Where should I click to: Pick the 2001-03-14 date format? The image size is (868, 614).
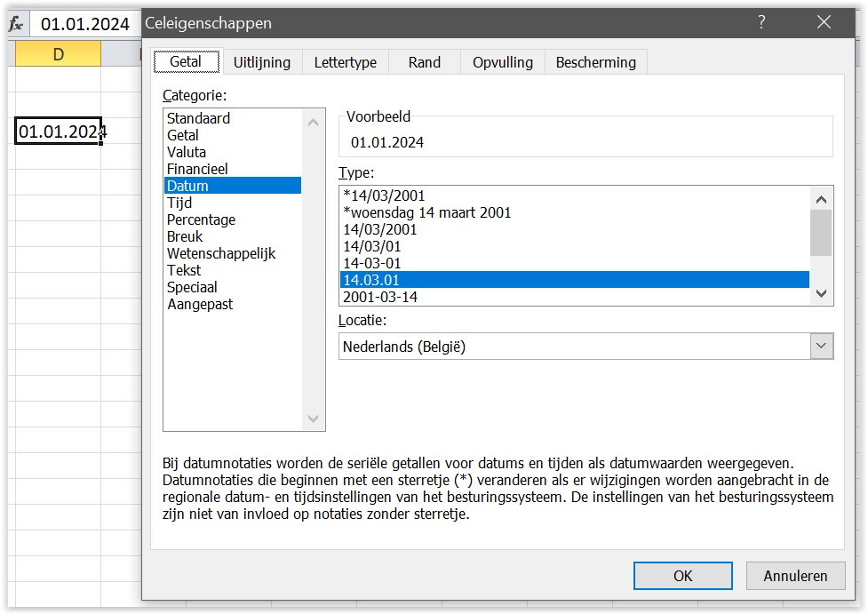[x=380, y=297]
